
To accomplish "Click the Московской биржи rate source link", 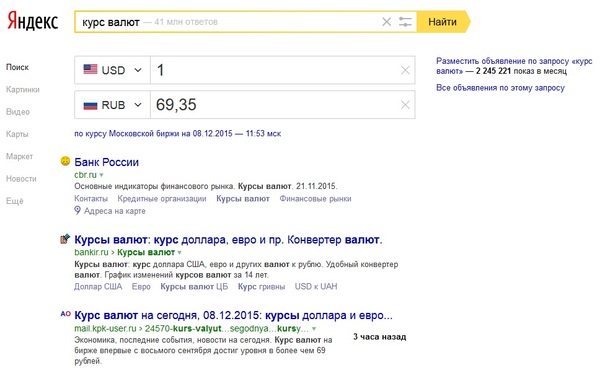I will tap(178, 134).
